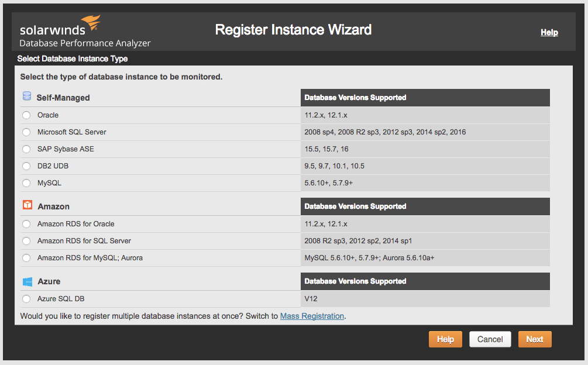Image resolution: width=588 pixels, height=365 pixels.
Task: Click the orange Help button at bottom
Action: click(445, 339)
